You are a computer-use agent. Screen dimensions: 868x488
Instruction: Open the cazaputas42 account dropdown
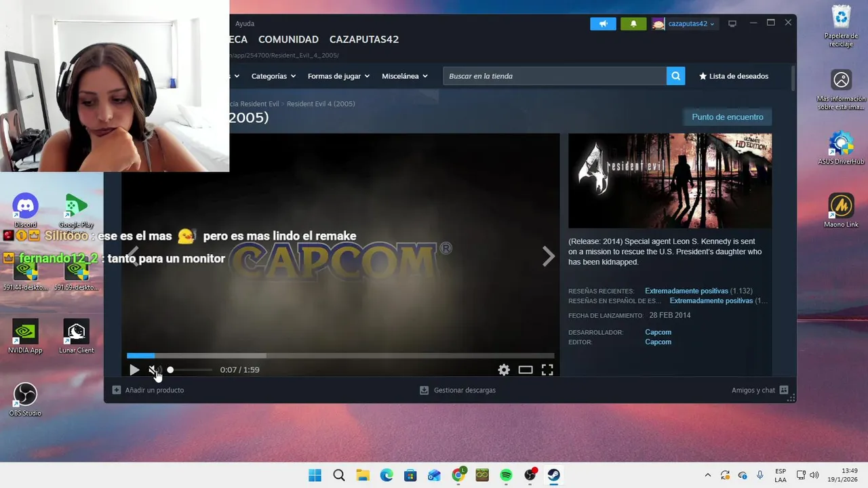(684, 24)
